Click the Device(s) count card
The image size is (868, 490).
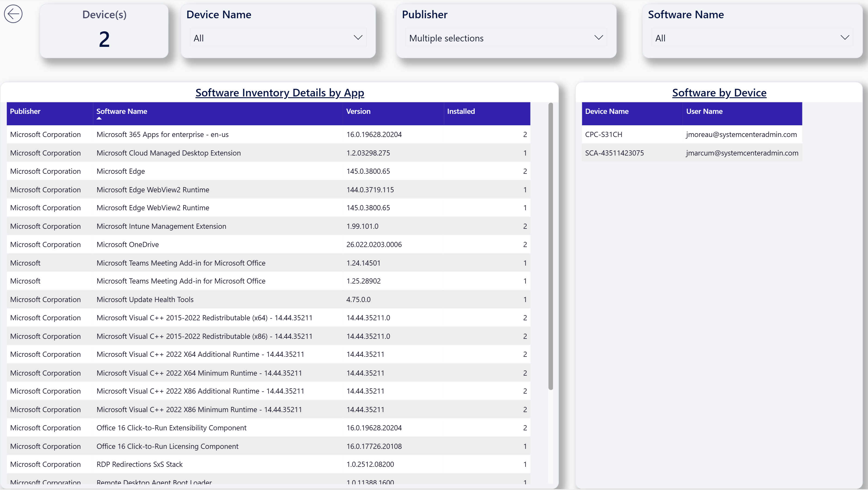[104, 31]
